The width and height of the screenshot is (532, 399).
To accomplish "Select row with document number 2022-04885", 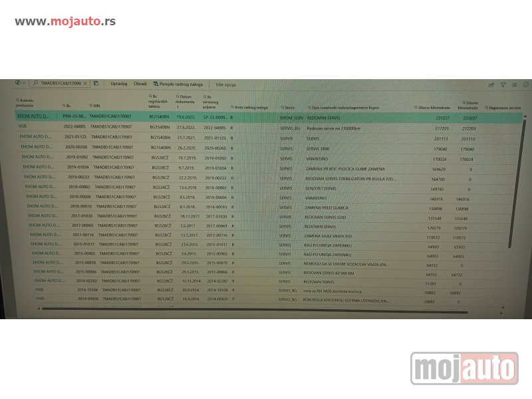I will coord(74,126).
